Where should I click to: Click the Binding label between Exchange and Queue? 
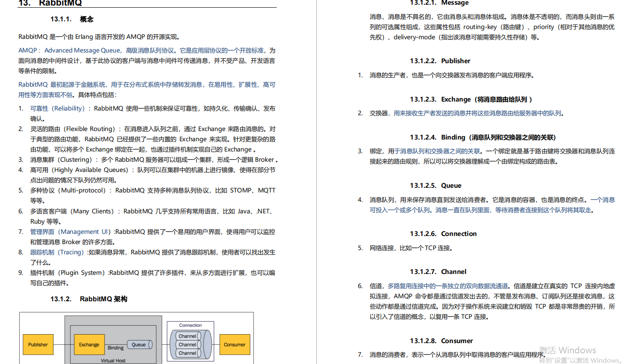(116, 347)
